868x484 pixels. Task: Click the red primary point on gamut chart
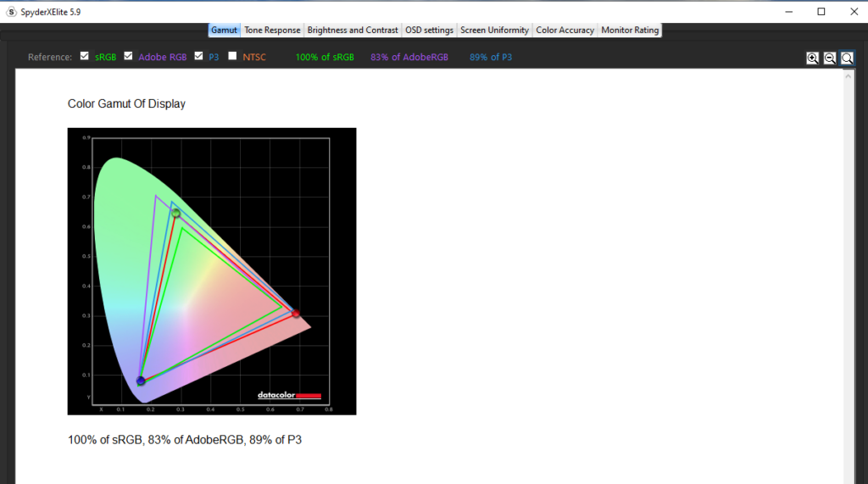coord(296,314)
